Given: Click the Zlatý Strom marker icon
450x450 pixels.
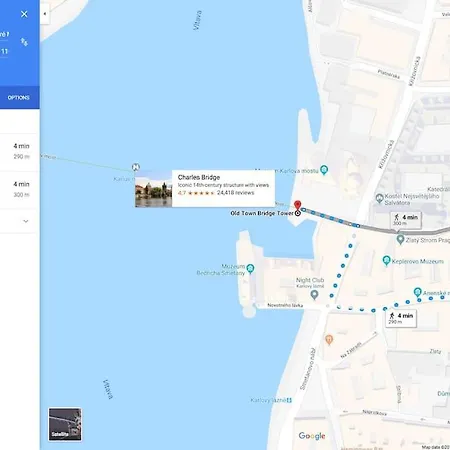Looking at the screenshot, I should 400,239.
